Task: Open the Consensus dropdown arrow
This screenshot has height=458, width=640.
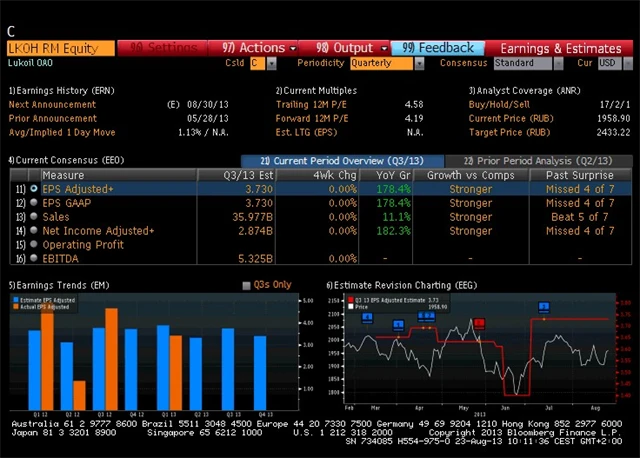Action: pos(558,63)
